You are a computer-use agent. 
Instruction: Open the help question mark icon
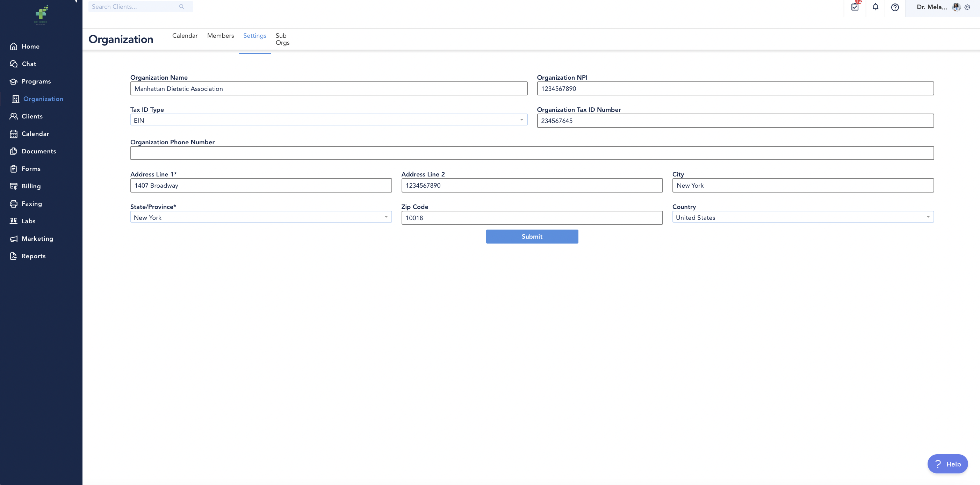point(895,7)
